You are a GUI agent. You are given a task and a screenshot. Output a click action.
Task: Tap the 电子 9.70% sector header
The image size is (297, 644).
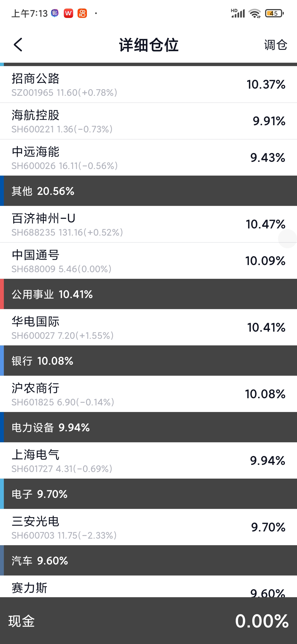pyautogui.click(x=148, y=494)
